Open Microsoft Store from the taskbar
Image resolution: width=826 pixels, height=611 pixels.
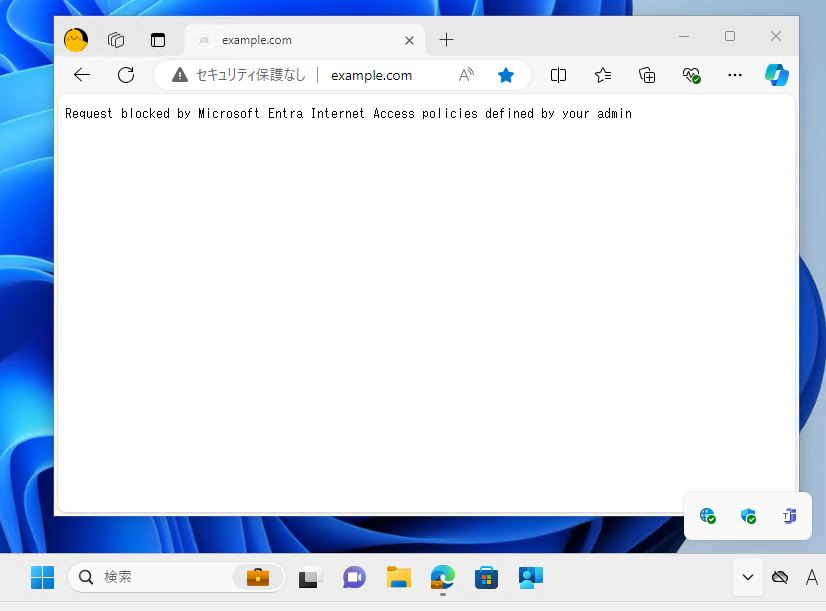pyautogui.click(x=486, y=577)
